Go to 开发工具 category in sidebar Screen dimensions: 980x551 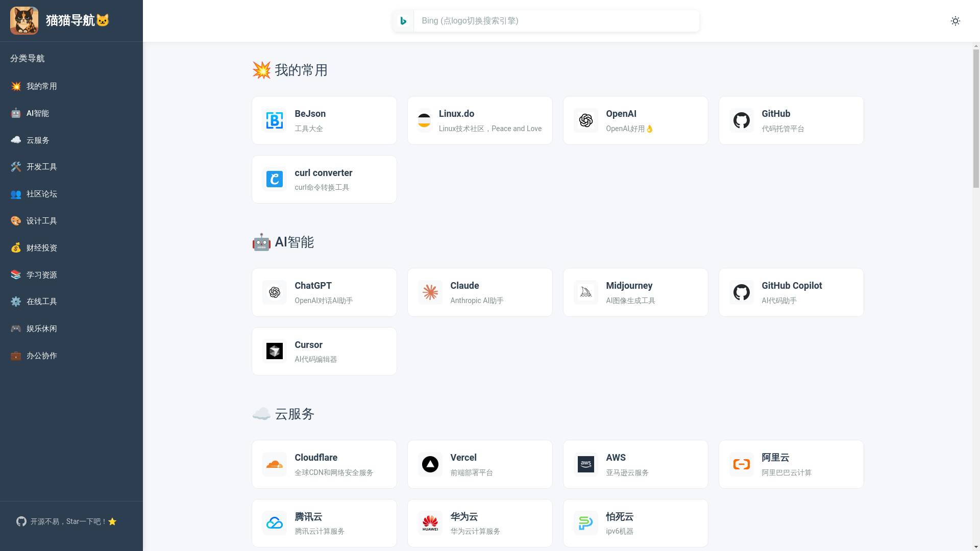pos(42,167)
